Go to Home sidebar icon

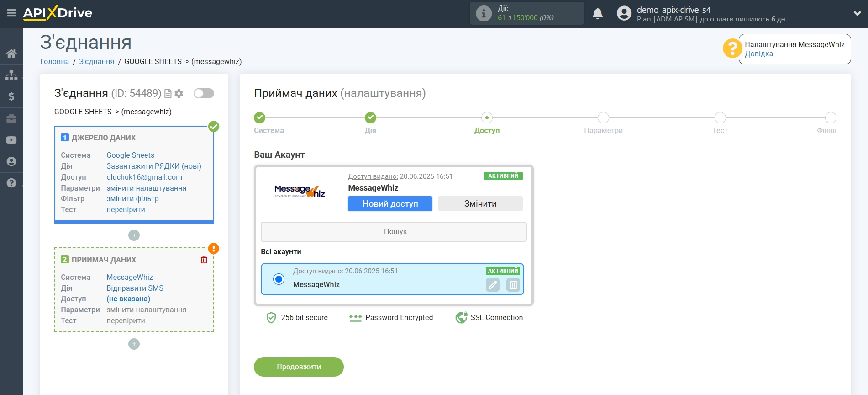[x=11, y=53]
